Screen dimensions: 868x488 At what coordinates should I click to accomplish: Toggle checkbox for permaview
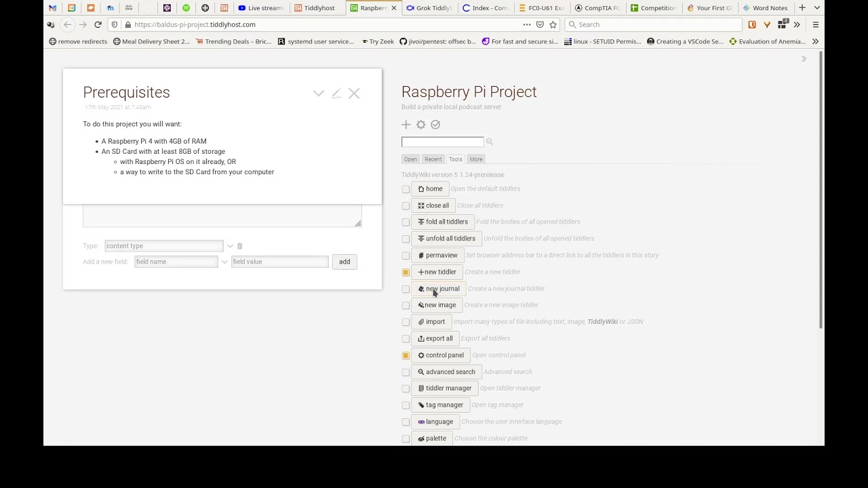pos(406,256)
